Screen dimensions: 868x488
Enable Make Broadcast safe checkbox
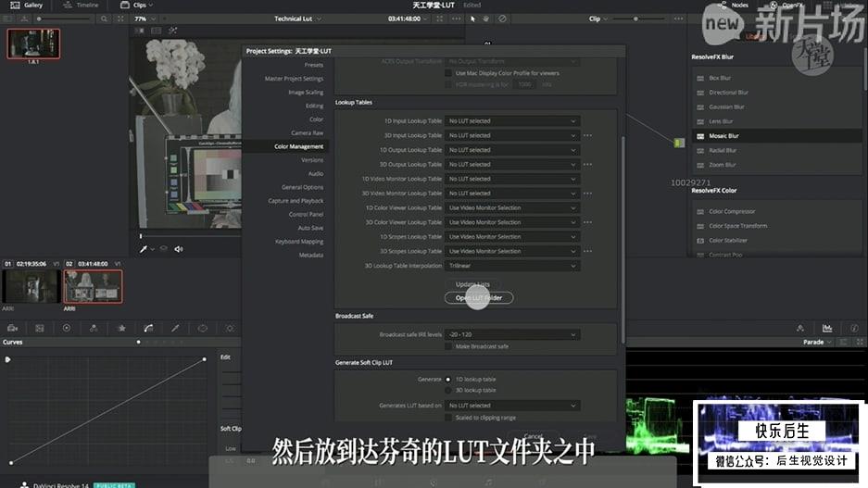click(448, 346)
